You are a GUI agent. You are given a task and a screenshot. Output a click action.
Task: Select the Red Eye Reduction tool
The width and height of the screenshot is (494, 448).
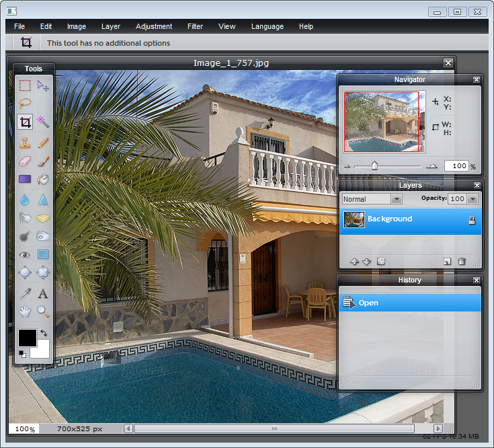click(25, 255)
